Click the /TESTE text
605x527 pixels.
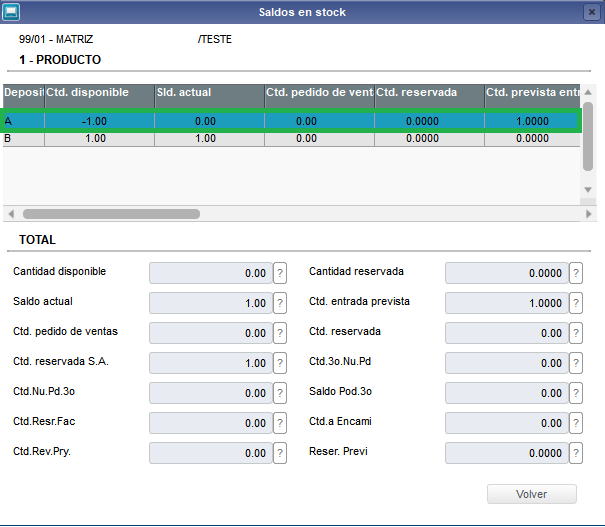click(215, 39)
